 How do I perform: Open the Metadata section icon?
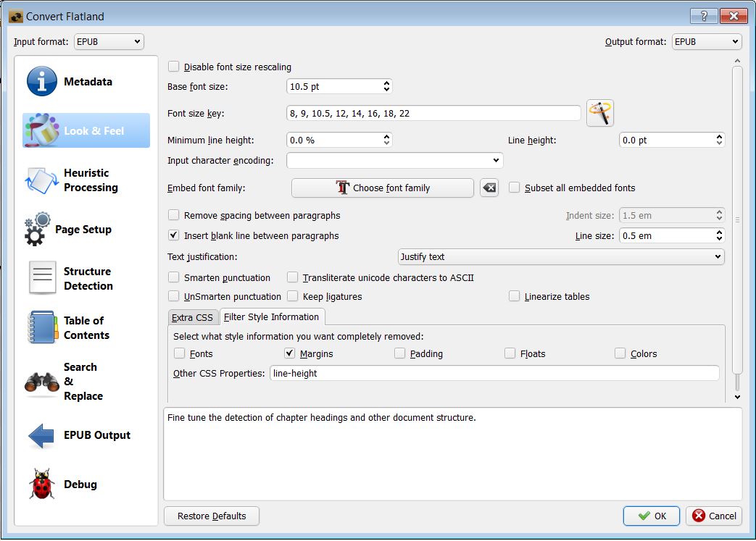(41, 81)
